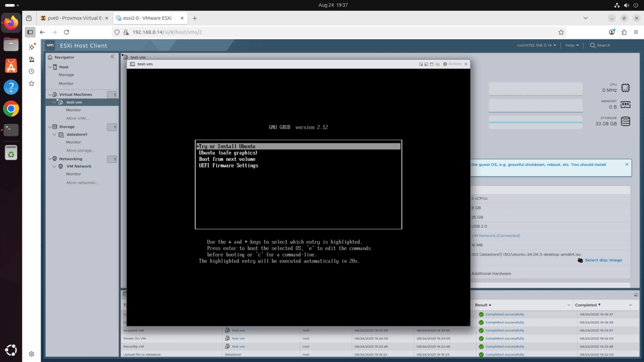Select the esxi2-0 VMware ESXi tab
This screenshot has width=644, height=362.
click(149, 18)
